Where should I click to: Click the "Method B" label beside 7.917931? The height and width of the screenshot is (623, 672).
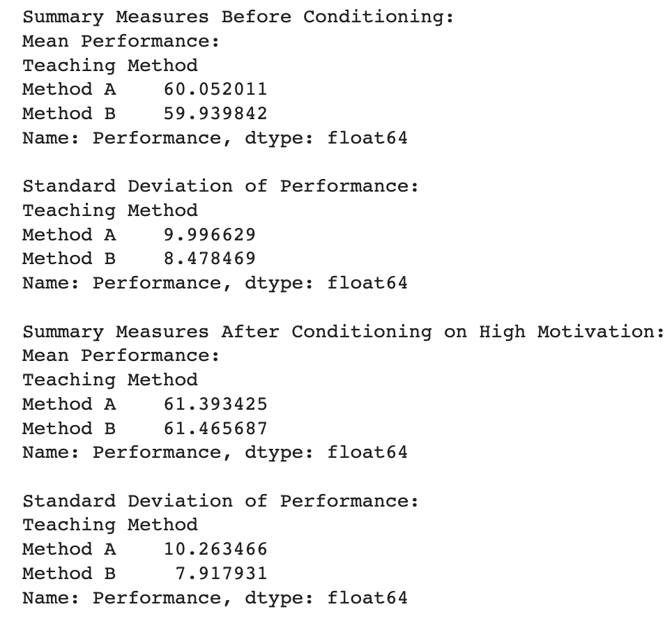[x=69, y=574]
